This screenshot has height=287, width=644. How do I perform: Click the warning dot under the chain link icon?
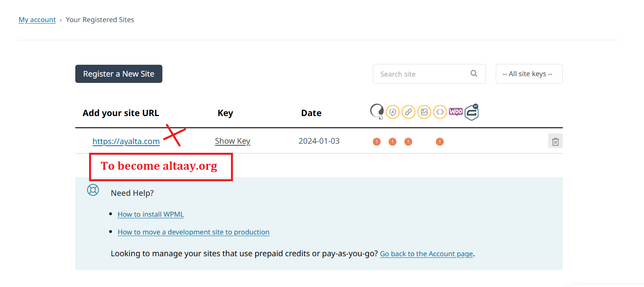coord(408,142)
